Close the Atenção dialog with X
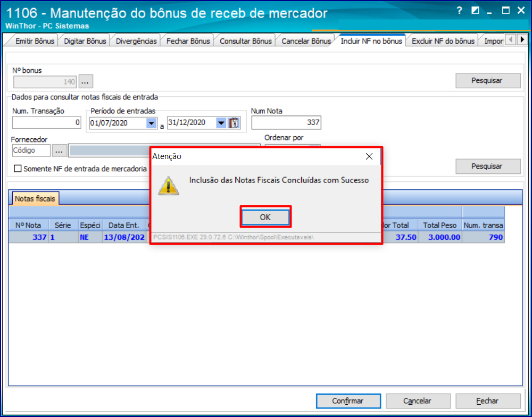 (369, 156)
